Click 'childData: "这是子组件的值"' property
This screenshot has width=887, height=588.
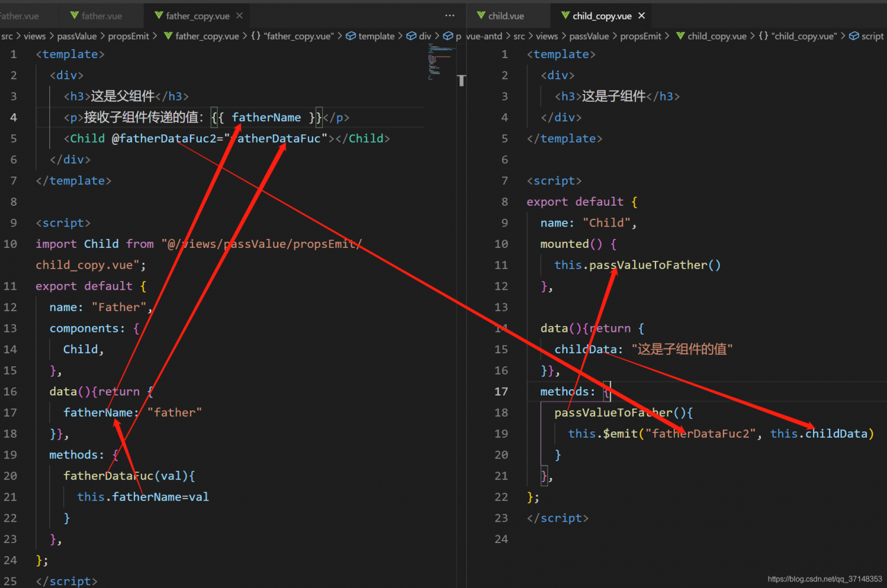[x=644, y=349]
